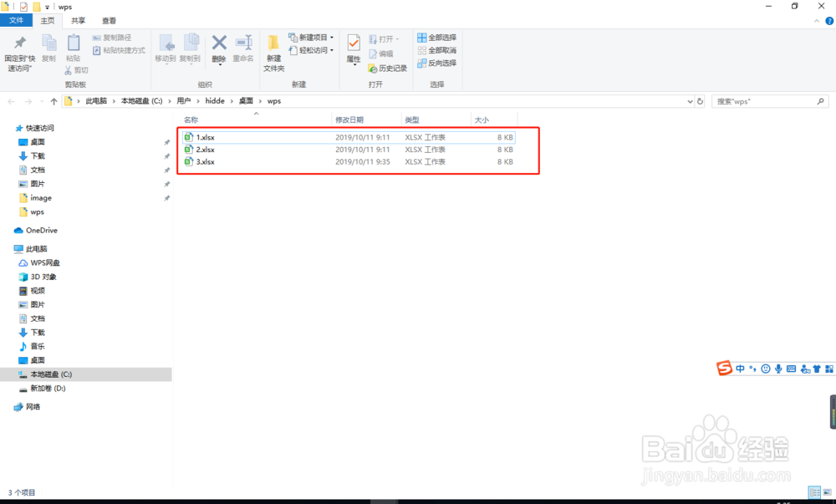Switch to the Share ribbon tab
The height and width of the screenshot is (504, 836).
click(79, 21)
